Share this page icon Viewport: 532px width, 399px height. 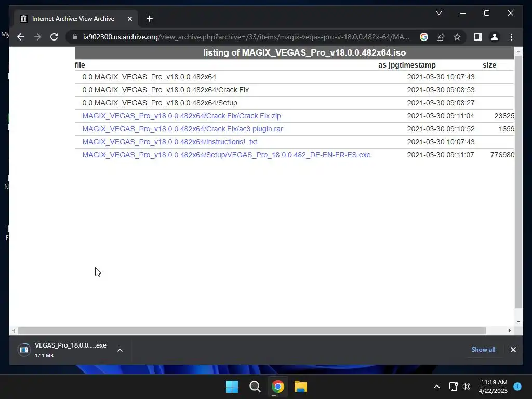[441, 37]
